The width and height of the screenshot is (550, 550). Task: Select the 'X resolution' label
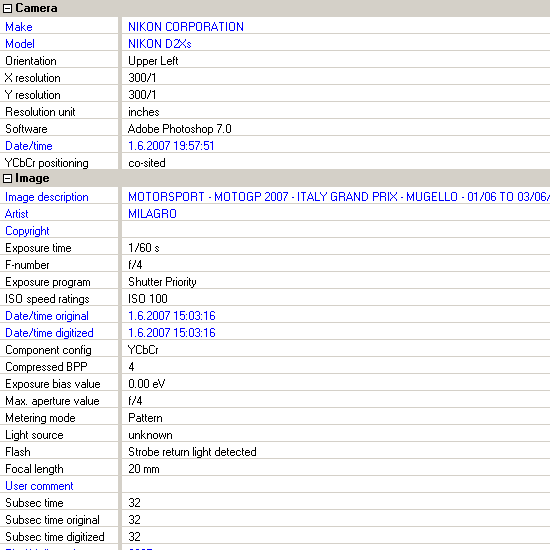pos(32,78)
